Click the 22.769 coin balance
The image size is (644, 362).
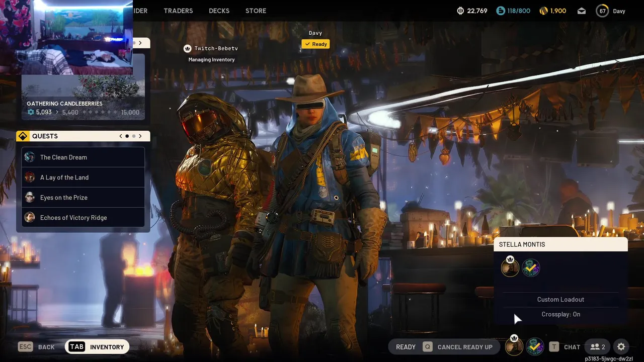pos(477,11)
